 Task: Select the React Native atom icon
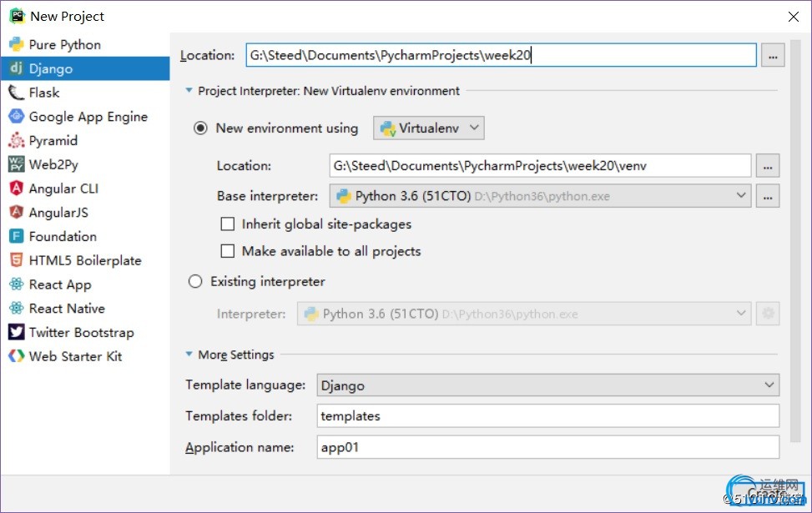[17, 308]
